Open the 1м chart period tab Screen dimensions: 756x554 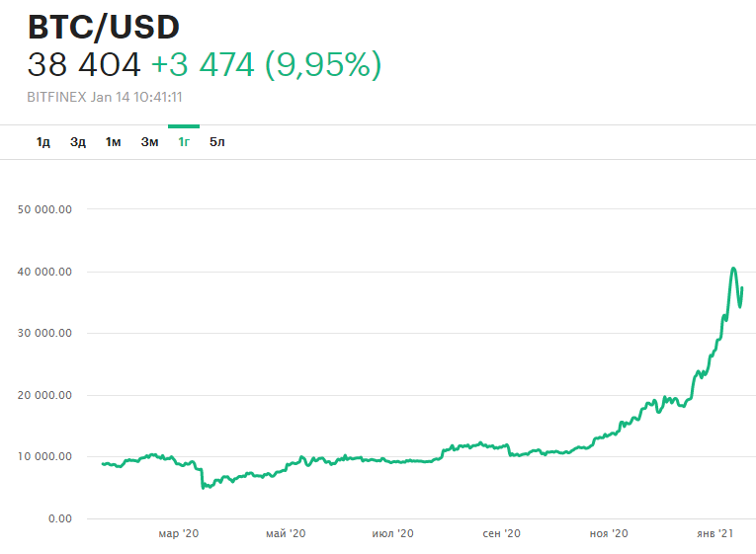[113, 142]
